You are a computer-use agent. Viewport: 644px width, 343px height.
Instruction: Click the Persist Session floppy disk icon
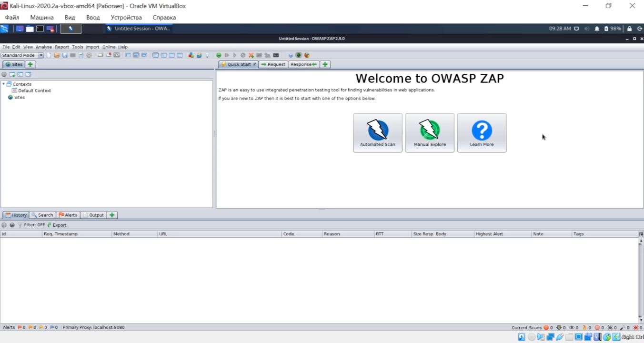pos(65,55)
